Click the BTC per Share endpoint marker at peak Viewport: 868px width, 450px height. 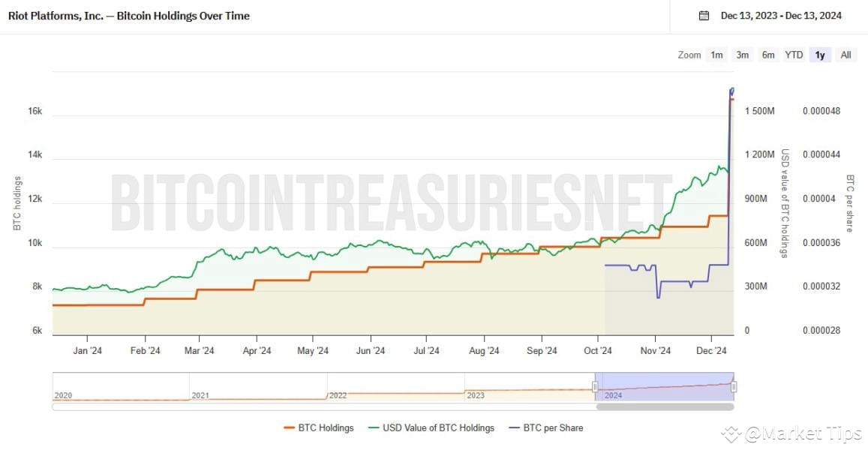click(732, 91)
